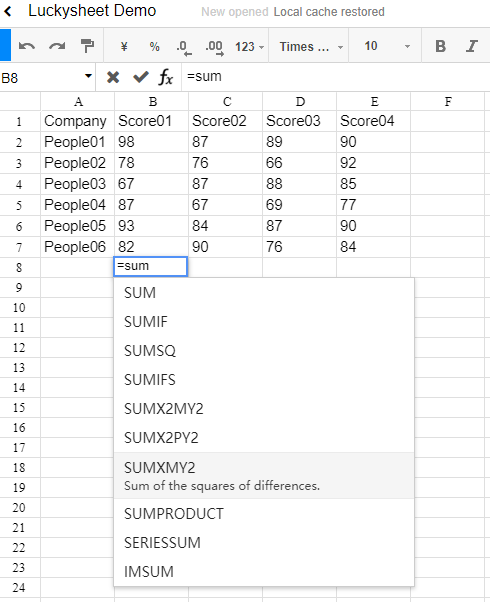This screenshot has width=490, height=602.
Task: Click the B8 cell editor showing =sum
Action: (x=151, y=267)
